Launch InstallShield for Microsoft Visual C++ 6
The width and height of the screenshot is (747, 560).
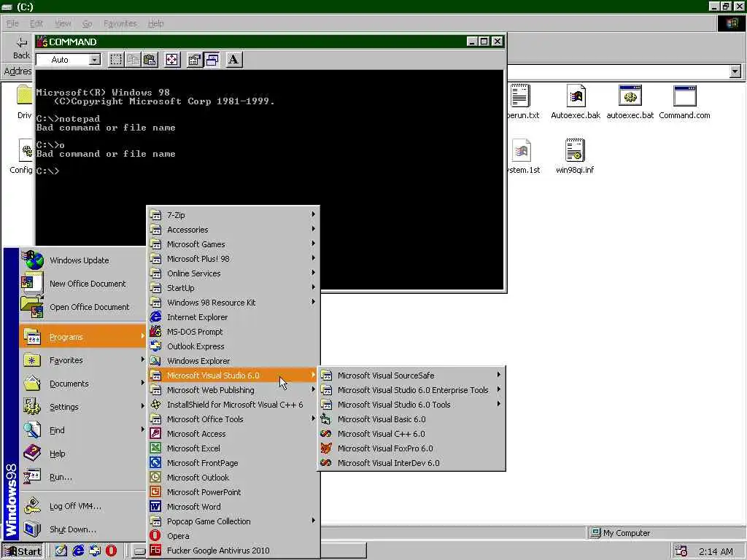coord(233,405)
